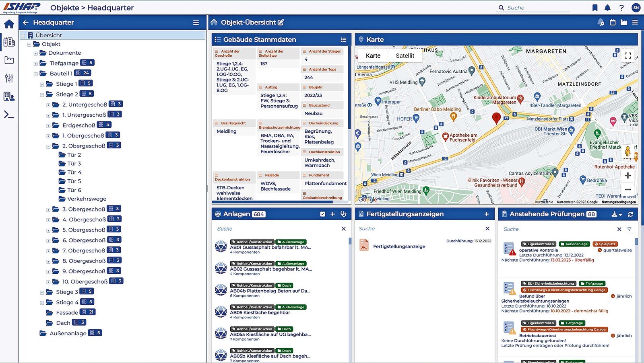This screenshot has width=644, height=363.
Task: Select the Karte map type tab
Action: (373, 56)
